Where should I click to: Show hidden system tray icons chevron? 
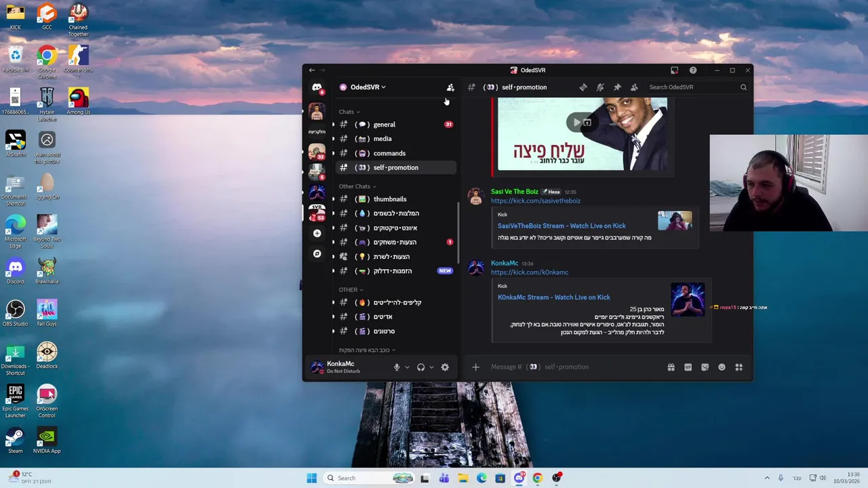point(767,478)
